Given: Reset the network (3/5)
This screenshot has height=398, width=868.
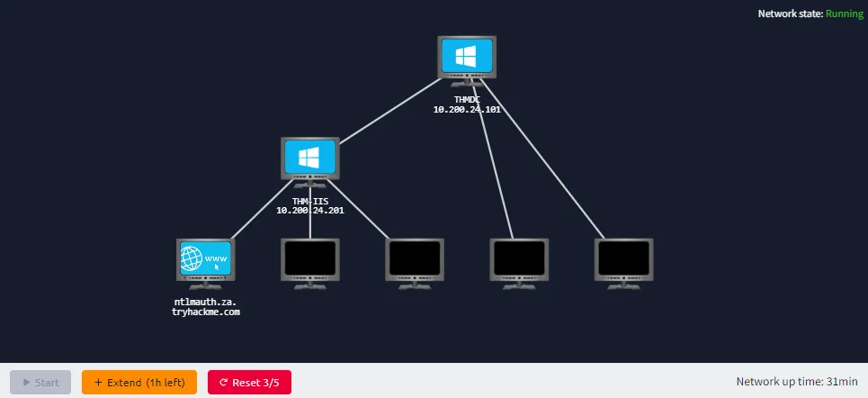Looking at the screenshot, I should point(250,383).
